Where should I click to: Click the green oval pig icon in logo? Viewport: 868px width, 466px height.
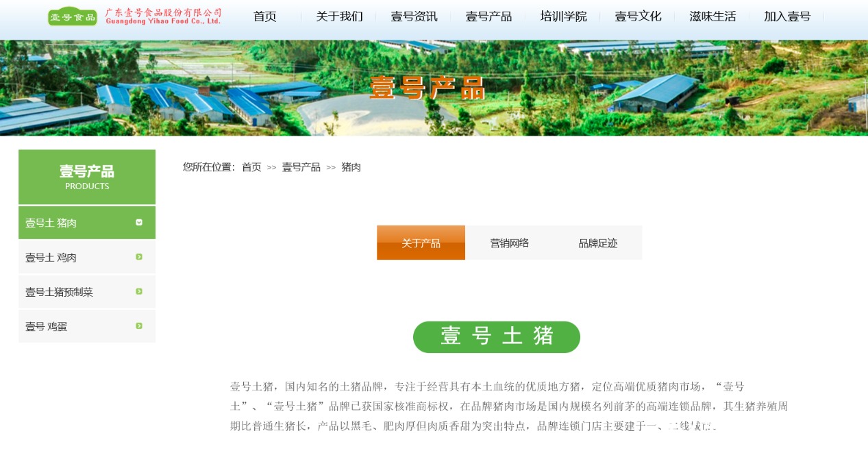pyautogui.click(x=72, y=15)
